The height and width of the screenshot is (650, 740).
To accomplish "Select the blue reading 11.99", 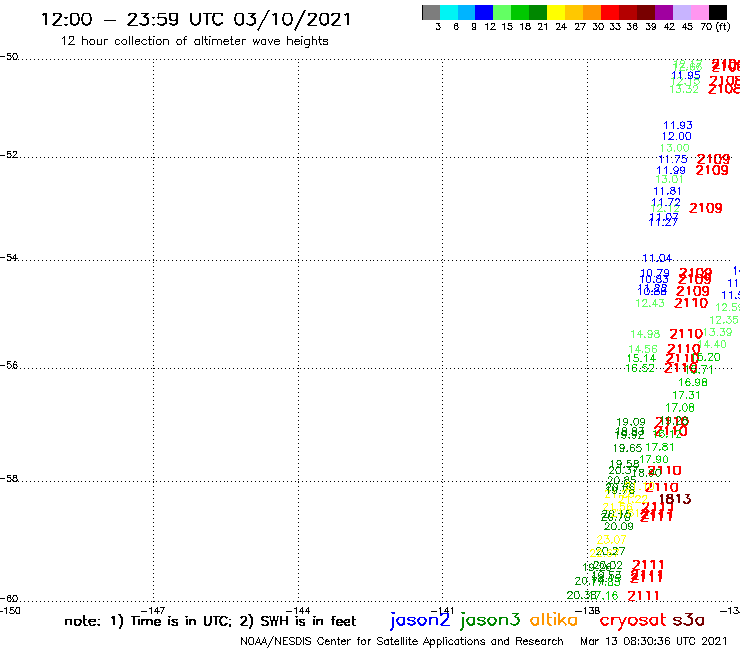I will [x=671, y=170].
